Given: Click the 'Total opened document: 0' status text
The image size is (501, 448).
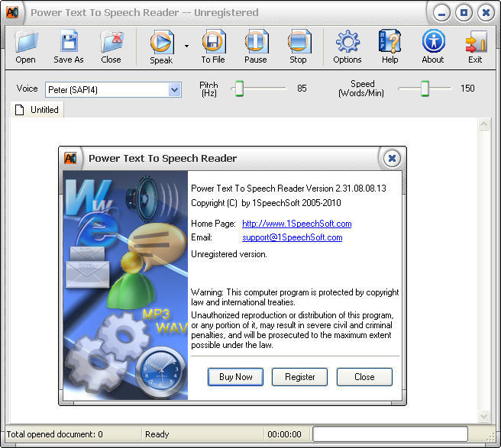Looking at the screenshot, I should pyautogui.click(x=55, y=434).
